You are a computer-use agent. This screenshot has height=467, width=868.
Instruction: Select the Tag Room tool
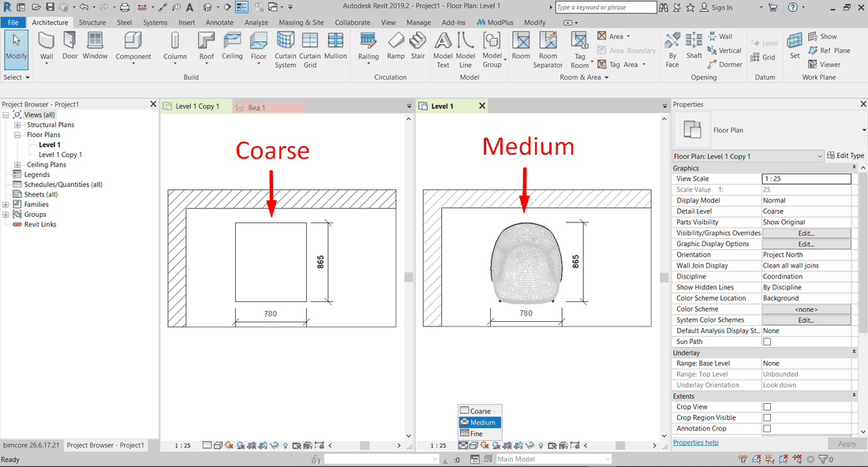coord(580,50)
